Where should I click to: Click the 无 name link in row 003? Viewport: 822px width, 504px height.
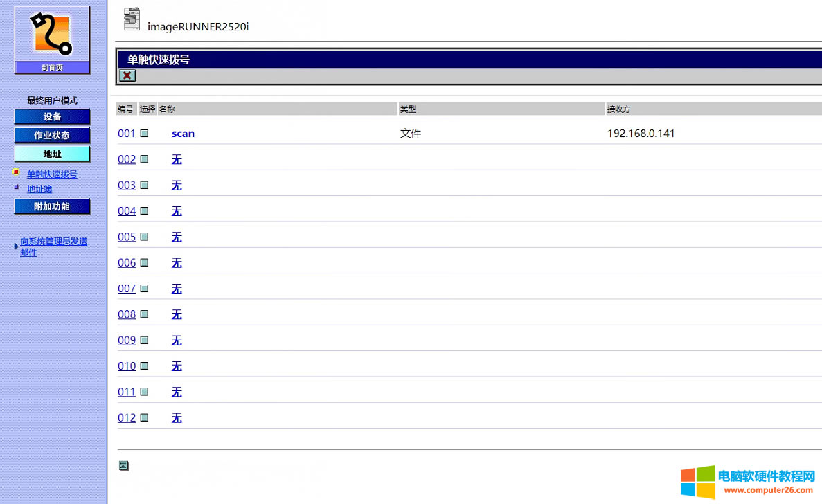click(177, 185)
